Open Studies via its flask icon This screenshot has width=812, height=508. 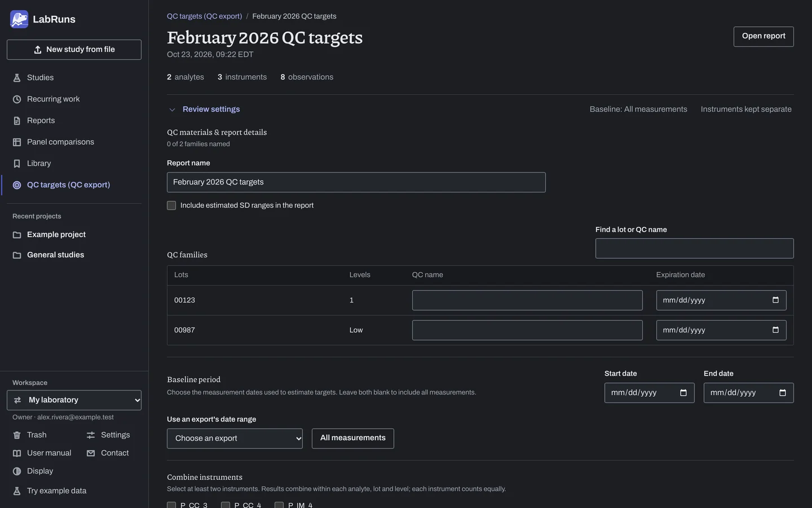tap(17, 78)
